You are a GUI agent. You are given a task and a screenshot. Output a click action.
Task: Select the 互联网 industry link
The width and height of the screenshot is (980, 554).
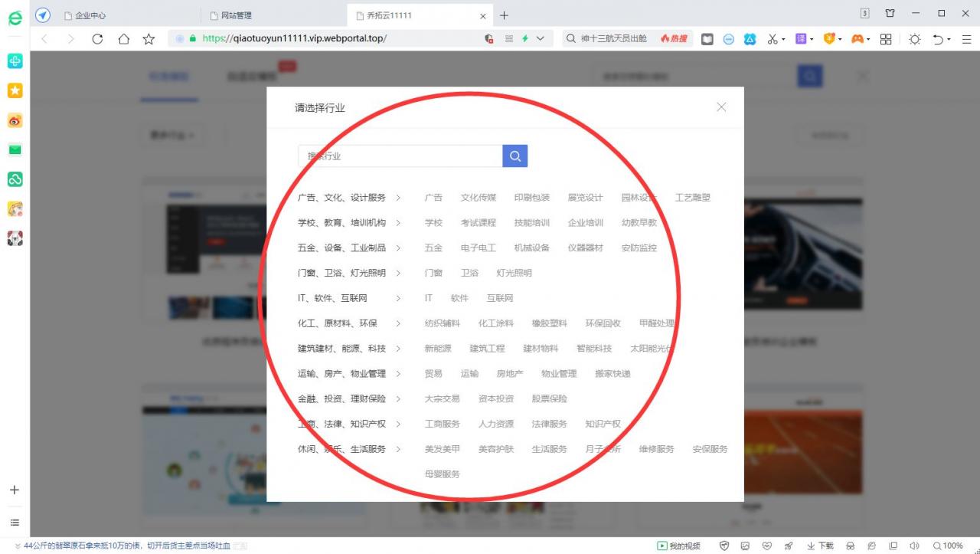[x=499, y=298]
